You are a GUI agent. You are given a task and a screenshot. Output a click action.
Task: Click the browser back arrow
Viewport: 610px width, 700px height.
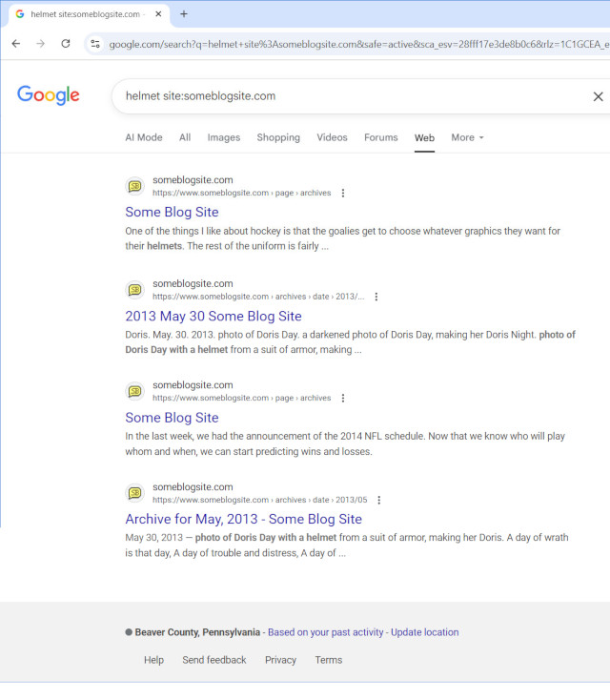pos(16,43)
